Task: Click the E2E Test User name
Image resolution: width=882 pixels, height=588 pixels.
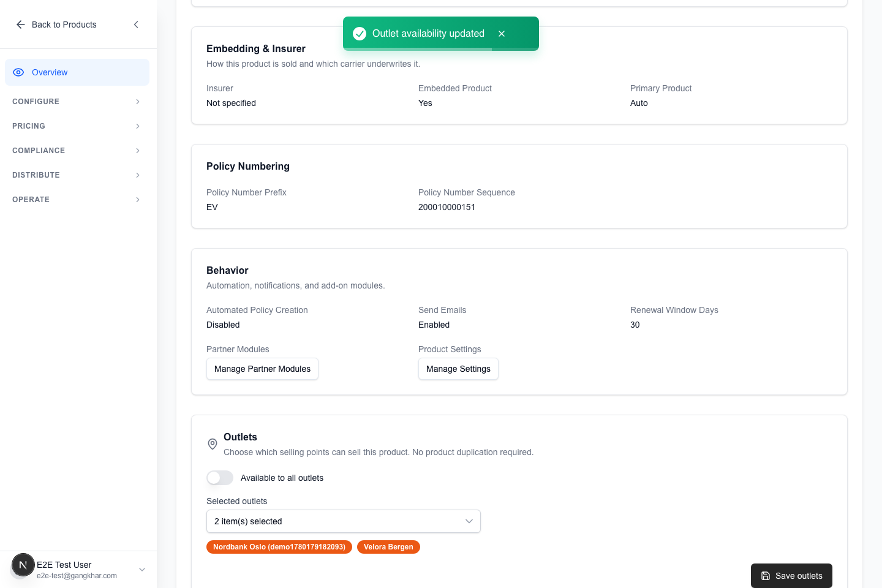Action: click(x=64, y=565)
